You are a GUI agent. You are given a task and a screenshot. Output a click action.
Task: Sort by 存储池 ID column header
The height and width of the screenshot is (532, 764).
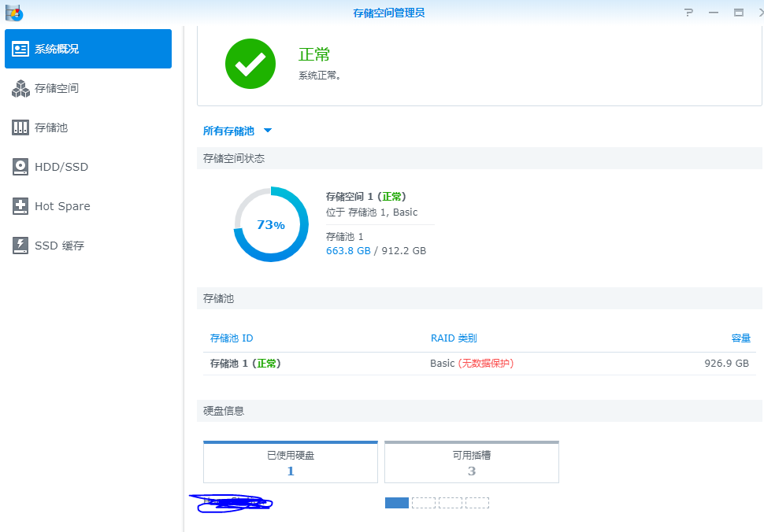click(232, 338)
